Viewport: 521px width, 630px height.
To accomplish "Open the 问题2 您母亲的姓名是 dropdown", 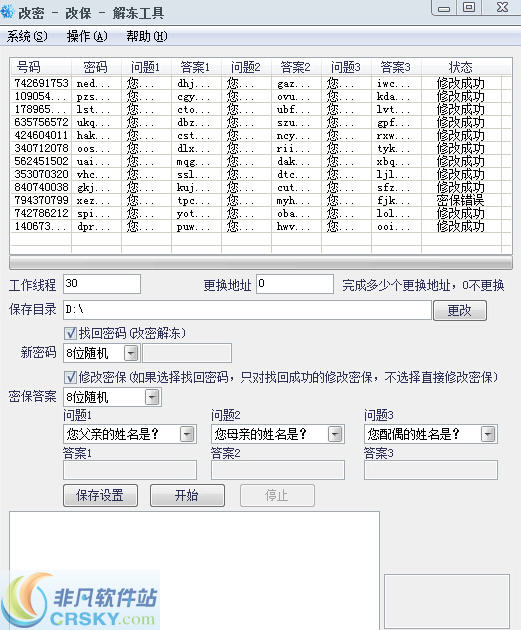I will (335, 434).
